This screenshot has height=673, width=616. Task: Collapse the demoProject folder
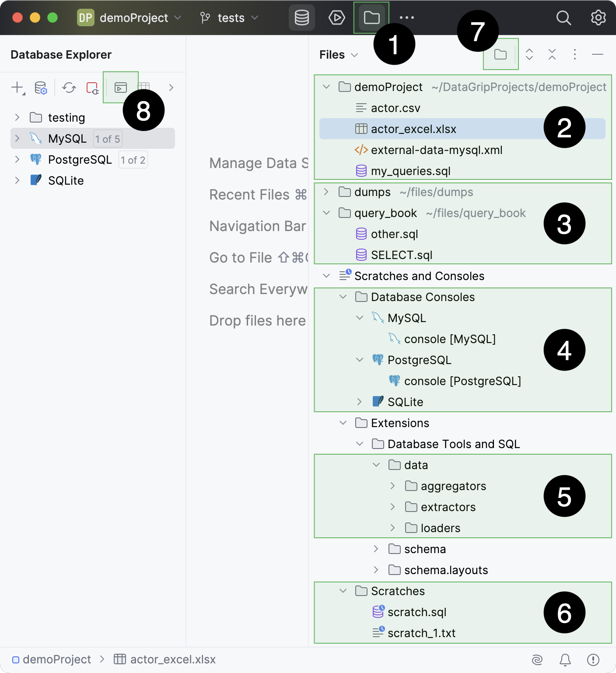pos(326,87)
